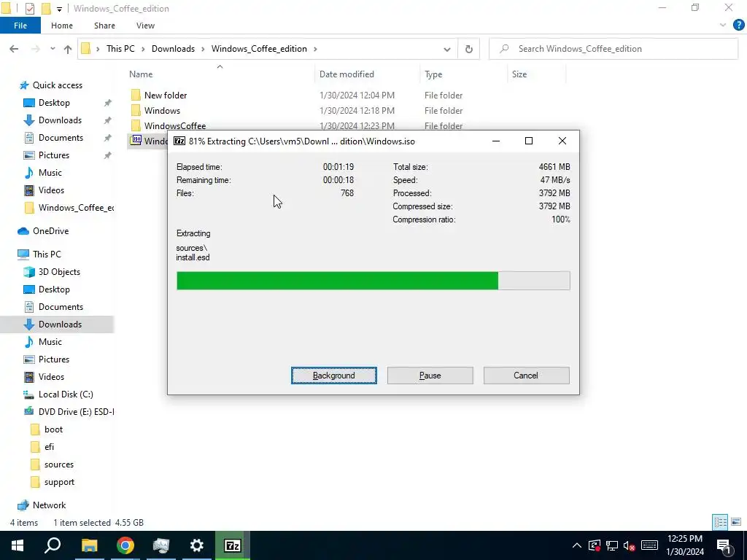
Task: Open address bar history dropdown
Action: coord(447,49)
